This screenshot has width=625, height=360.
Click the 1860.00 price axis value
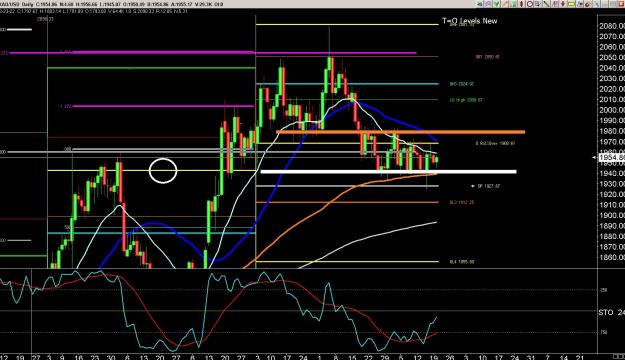click(x=612, y=258)
